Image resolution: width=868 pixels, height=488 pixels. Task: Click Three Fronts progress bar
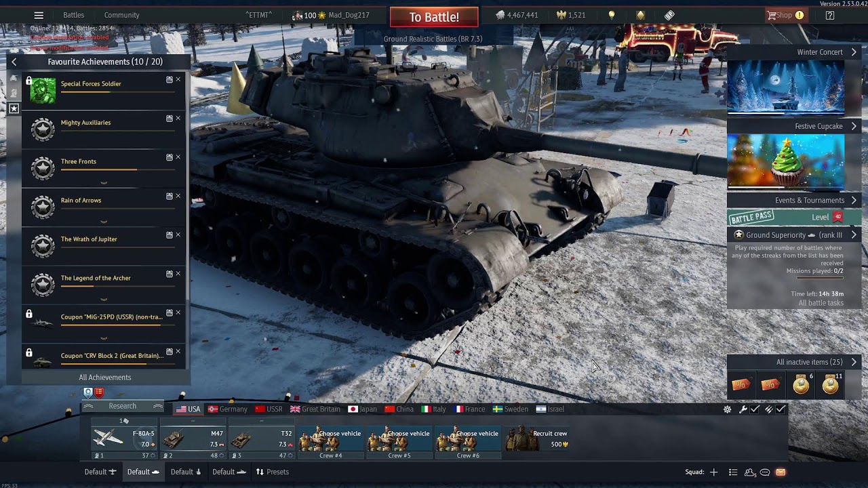[117, 169]
